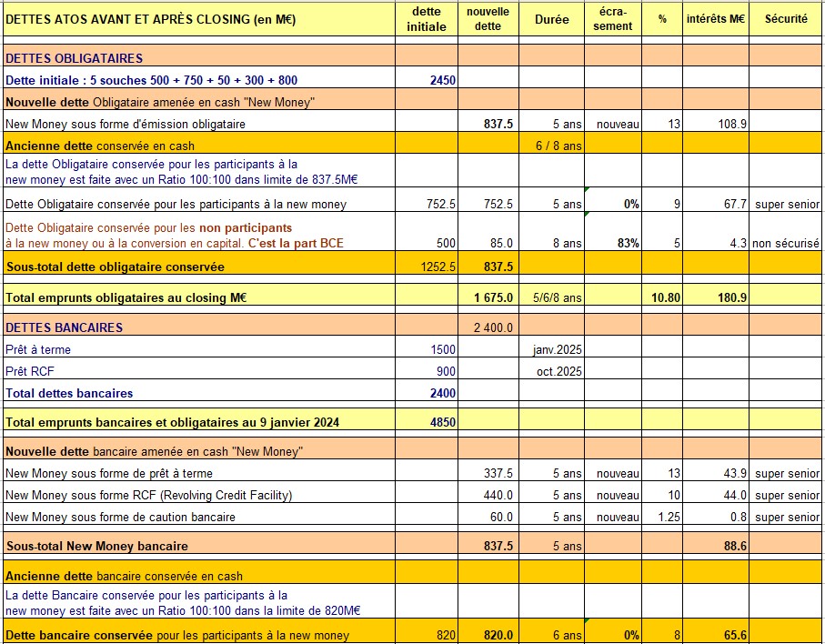Click 'Total emprunts bancaires et obligataires' label
This screenshot has width=825, height=644.
pos(172,422)
